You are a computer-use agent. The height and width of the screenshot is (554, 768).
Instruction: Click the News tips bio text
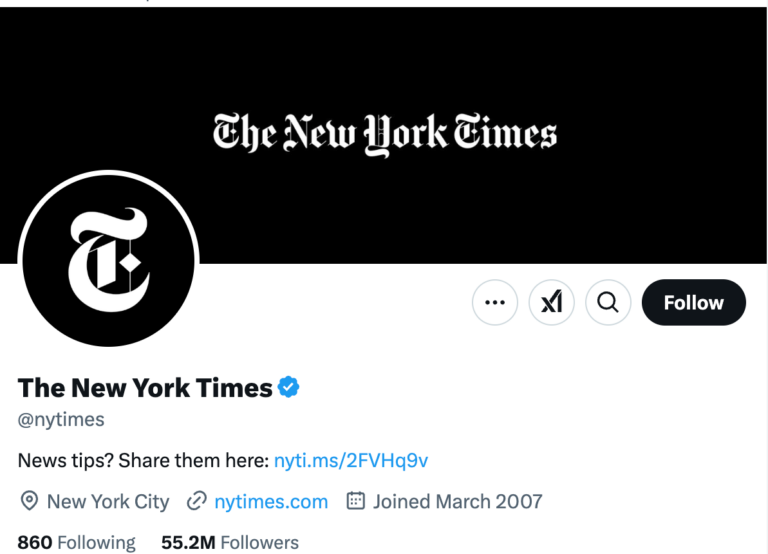(144, 460)
